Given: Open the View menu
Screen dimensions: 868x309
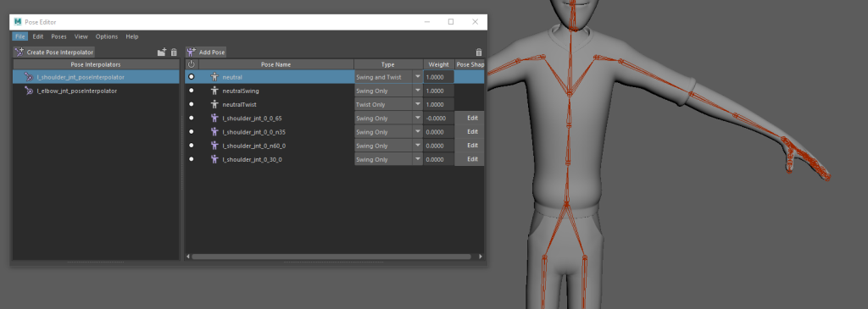Looking at the screenshot, I should (x=81, y=36).
